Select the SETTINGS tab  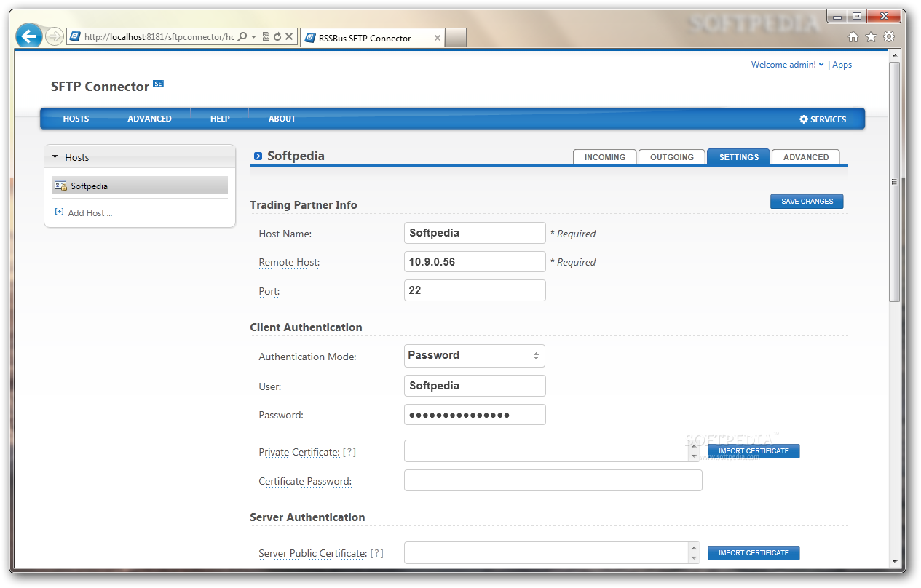(739, 156)
